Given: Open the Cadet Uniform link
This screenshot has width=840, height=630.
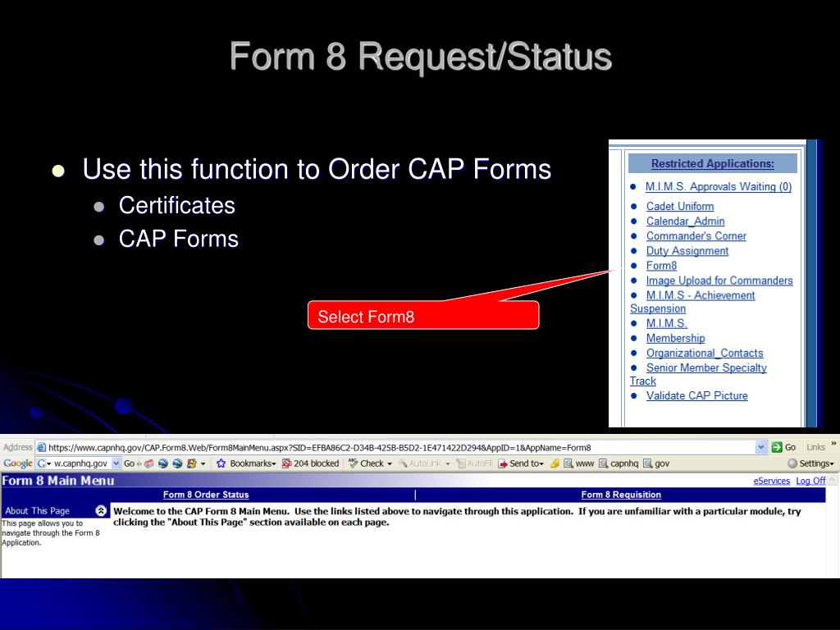Looking at the screenshot, I should 680,206.
